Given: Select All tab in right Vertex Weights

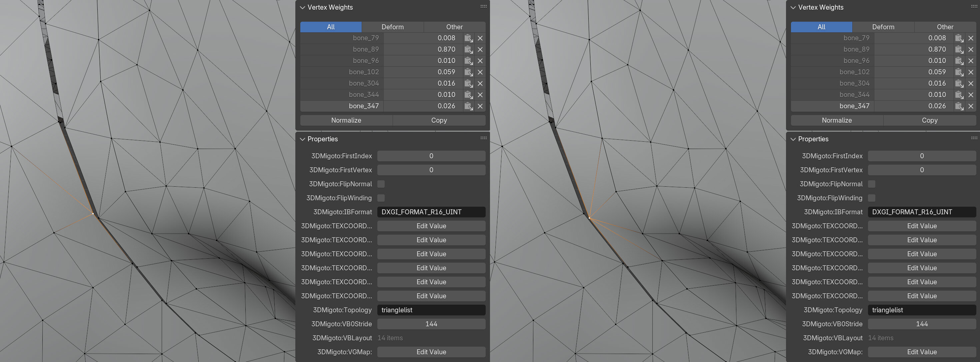Looking at the screenshot, I should 821,27.
